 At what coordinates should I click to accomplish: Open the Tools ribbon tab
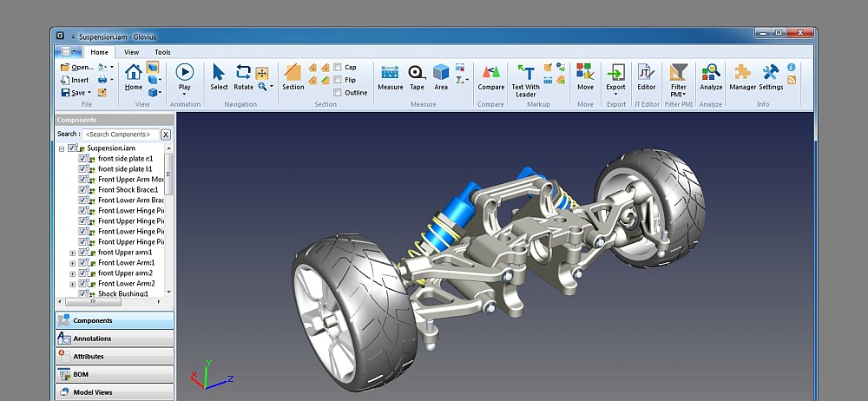click(x=162, y=52)
